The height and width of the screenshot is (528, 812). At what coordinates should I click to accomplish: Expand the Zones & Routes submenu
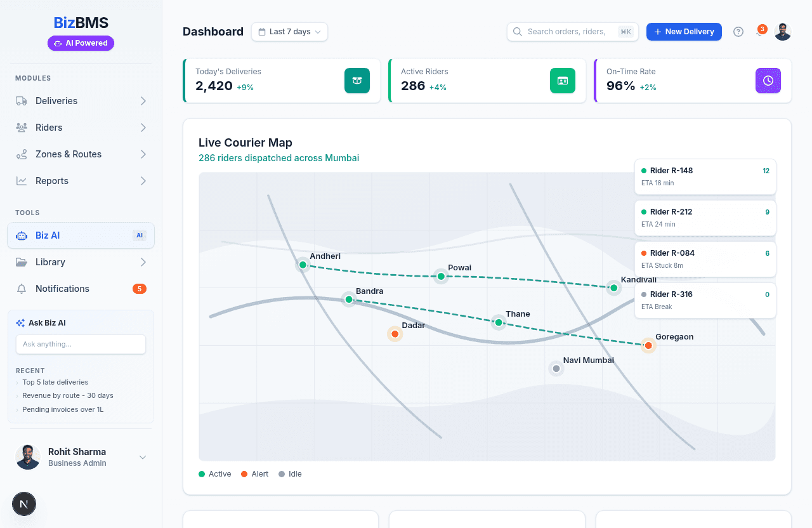click(x=143, y=154)
